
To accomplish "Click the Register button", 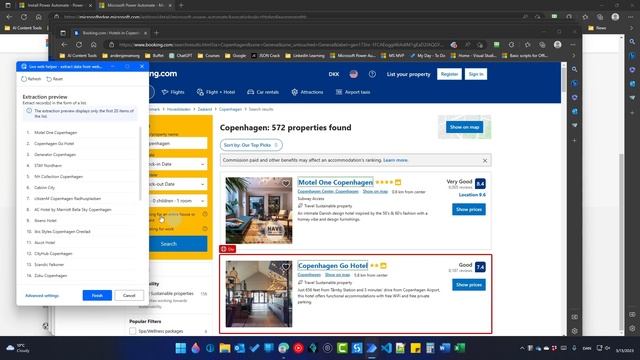I will [x=449, y=74].
